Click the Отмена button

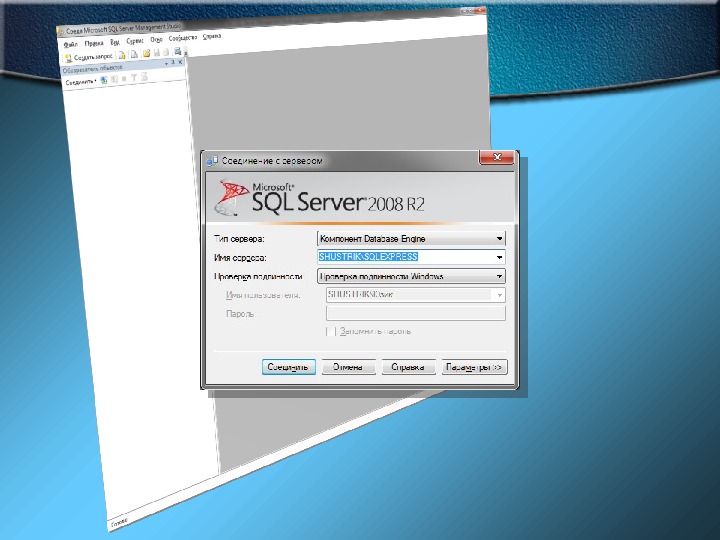349,367
